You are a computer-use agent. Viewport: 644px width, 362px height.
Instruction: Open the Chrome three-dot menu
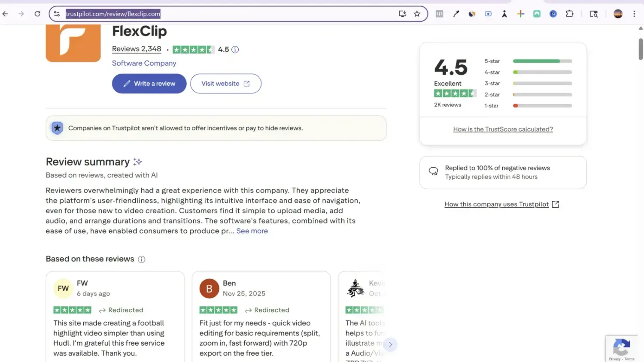635,13
